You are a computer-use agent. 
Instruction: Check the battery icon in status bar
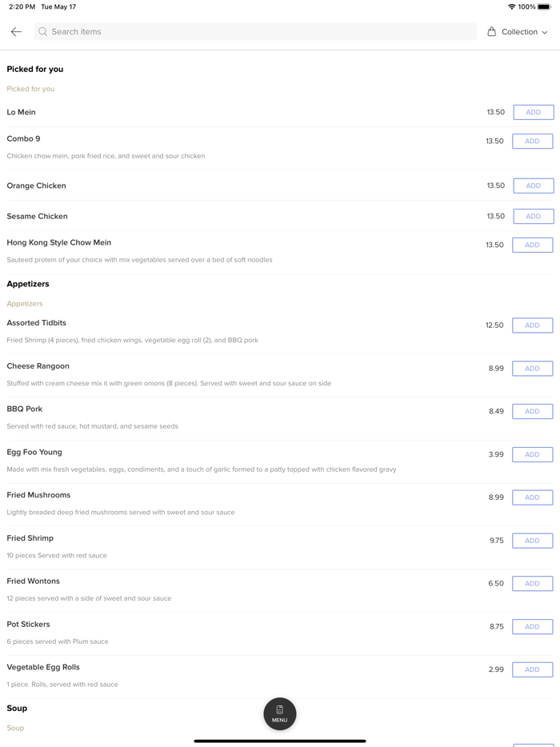544,6
